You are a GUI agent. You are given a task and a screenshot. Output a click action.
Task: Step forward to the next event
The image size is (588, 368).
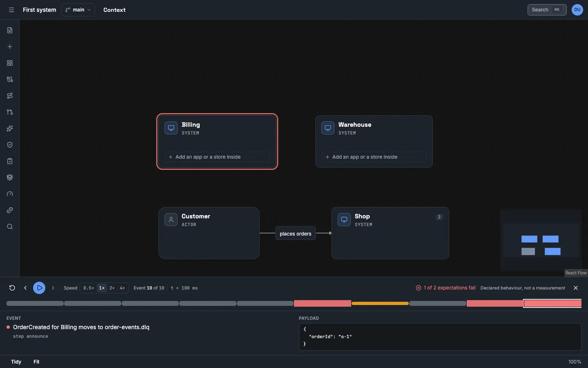(53, 288)
